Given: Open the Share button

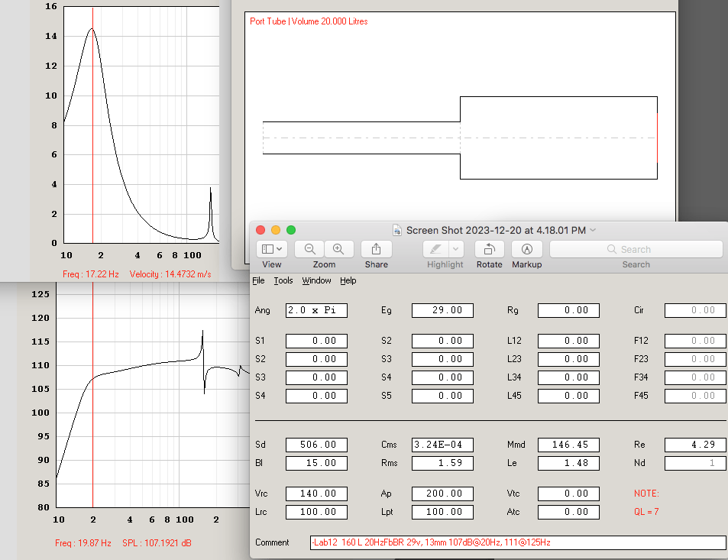Looking at the screenshot, I should tap(376, 249).
